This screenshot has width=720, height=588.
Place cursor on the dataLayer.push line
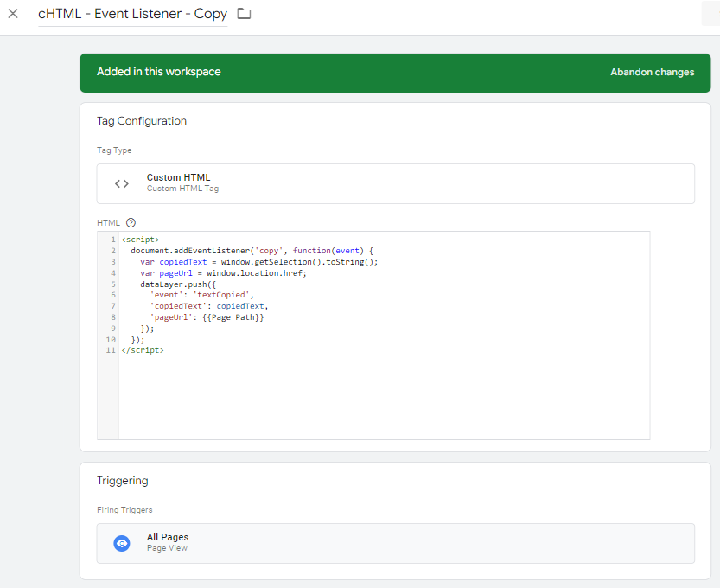[173, 284]
